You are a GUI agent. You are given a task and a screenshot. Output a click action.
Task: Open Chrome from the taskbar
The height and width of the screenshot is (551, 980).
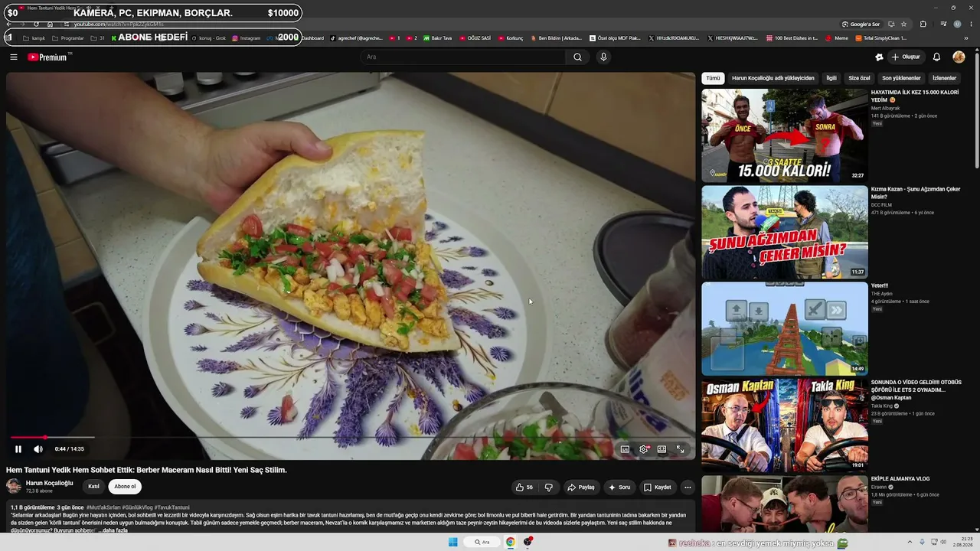510,542
